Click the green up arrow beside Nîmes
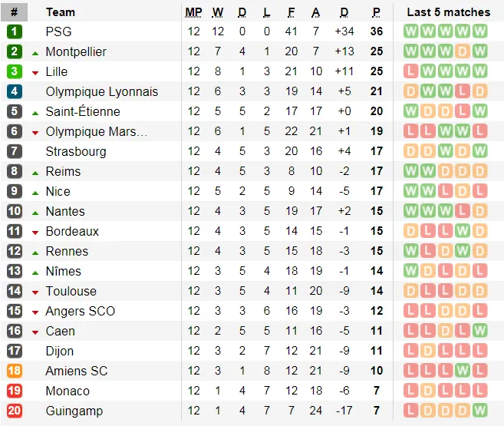The width and height of the screenshot is (504, 426). (35, 272)
